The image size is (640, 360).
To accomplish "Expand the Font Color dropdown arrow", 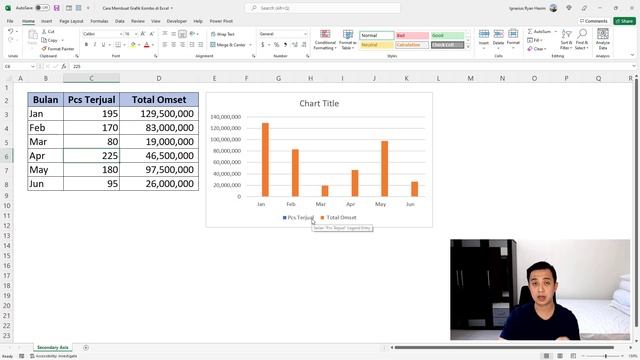I will (x=153, y=44).
